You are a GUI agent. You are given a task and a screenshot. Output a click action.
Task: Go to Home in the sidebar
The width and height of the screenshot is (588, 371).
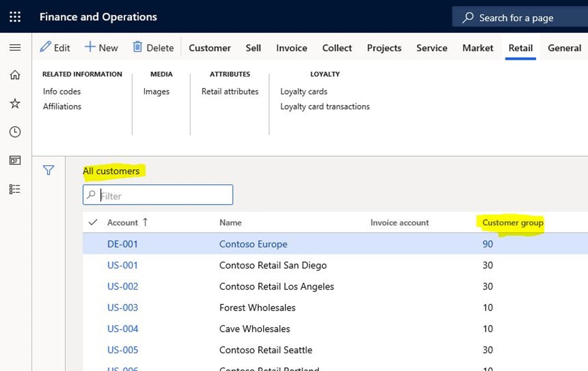[x=15, y=75]
